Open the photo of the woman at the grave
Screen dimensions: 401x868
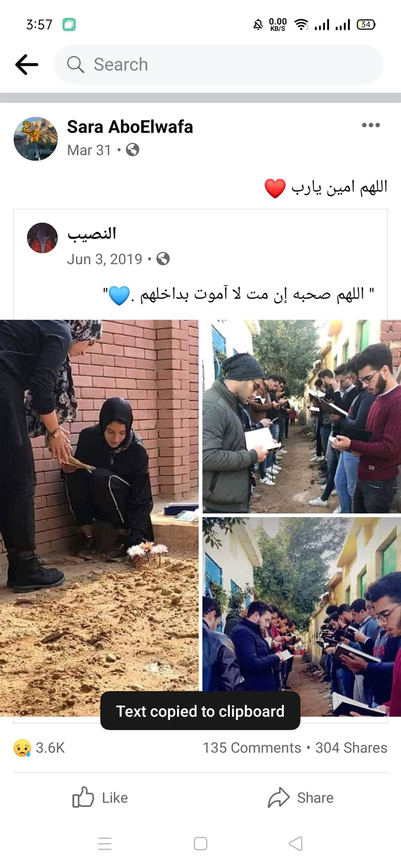coord(99,518)
